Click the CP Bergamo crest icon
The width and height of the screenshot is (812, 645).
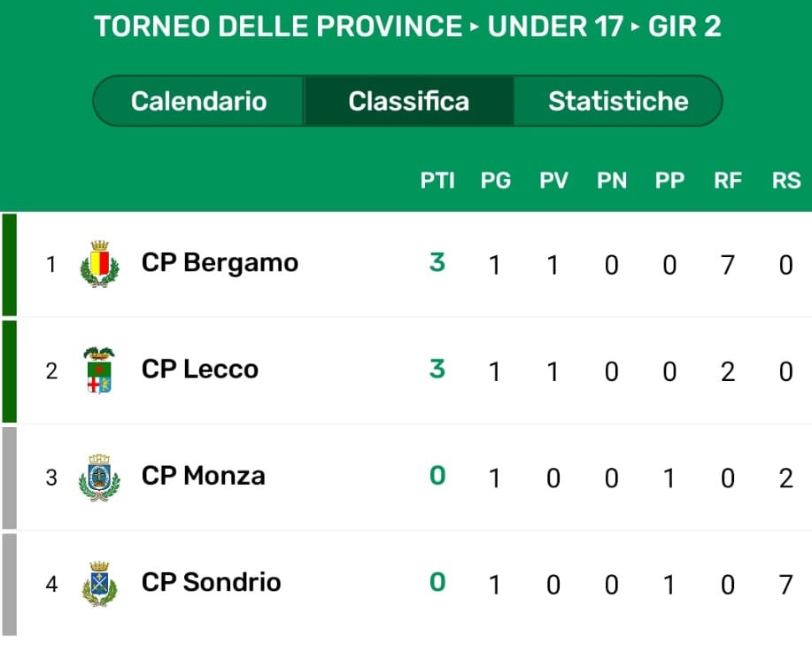99,263
